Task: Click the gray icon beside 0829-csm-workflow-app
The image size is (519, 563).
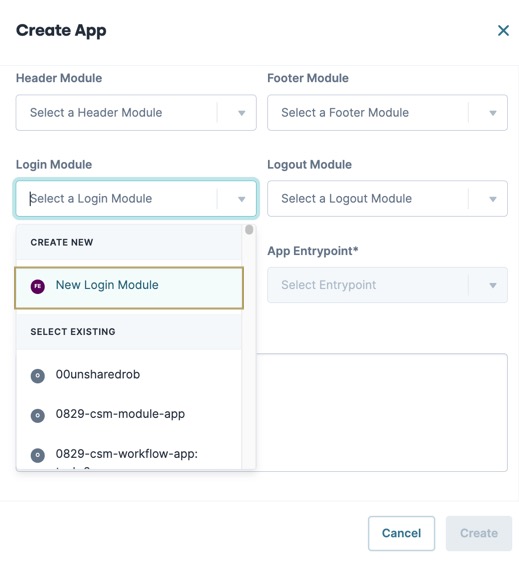Action: point(38,455)
